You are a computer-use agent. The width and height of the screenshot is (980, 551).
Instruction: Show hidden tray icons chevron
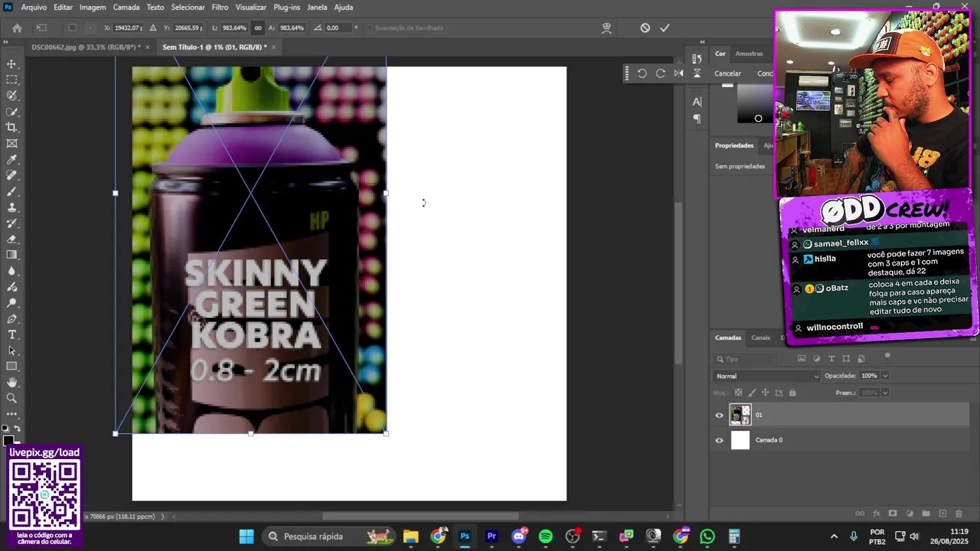(834, 536)
